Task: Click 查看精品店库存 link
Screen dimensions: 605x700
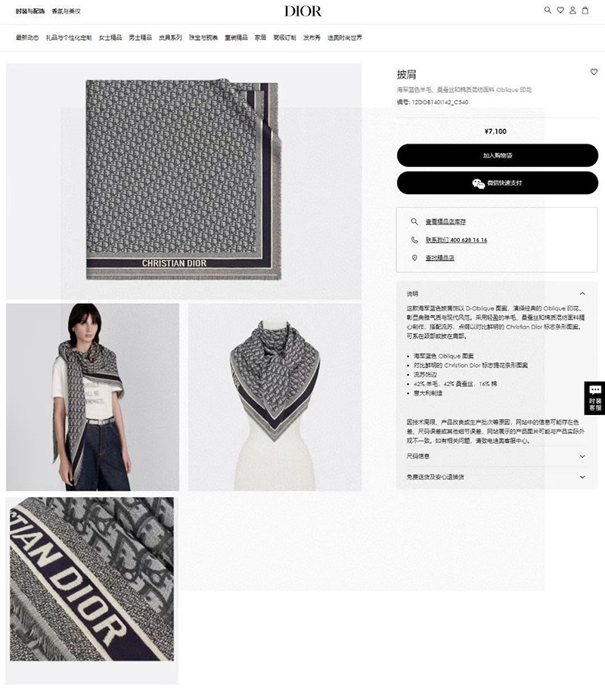Action: click(x=445, y=222)
